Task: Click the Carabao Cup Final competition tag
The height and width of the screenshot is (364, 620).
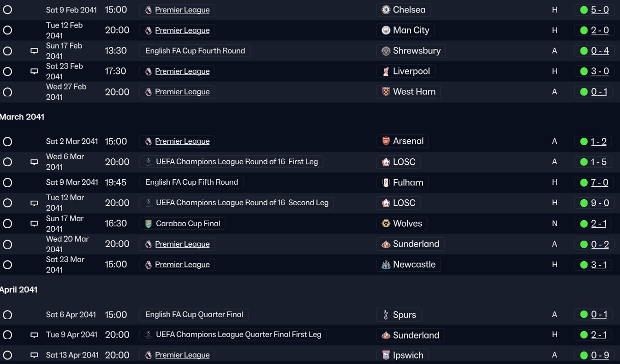Action: [182, 224]
